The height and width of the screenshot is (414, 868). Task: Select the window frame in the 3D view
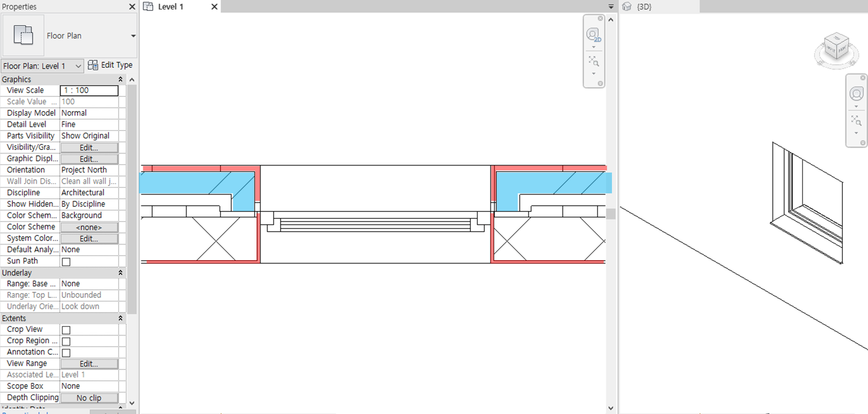tap(807, 203)
